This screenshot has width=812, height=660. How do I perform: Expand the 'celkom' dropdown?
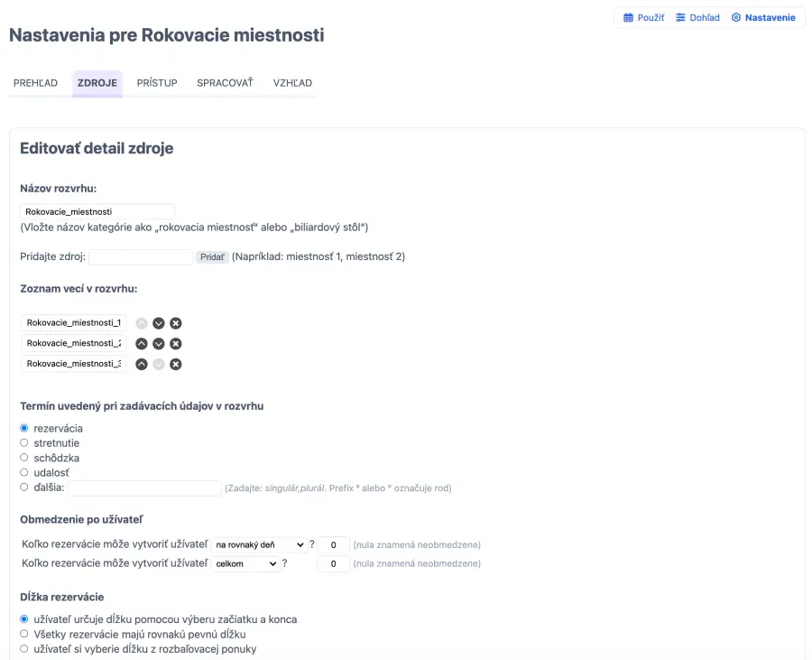pyautogui.click(x=245, y=564)
